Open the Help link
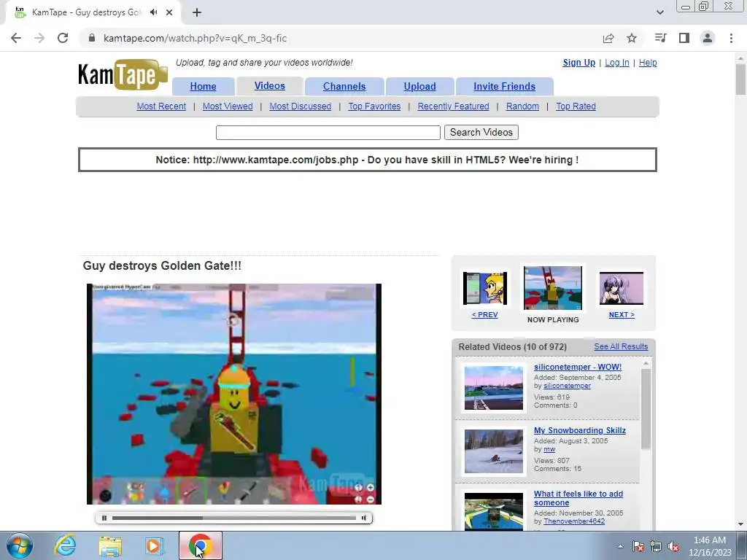Screen dimensions: 747x560 click(x=648, y=63)
